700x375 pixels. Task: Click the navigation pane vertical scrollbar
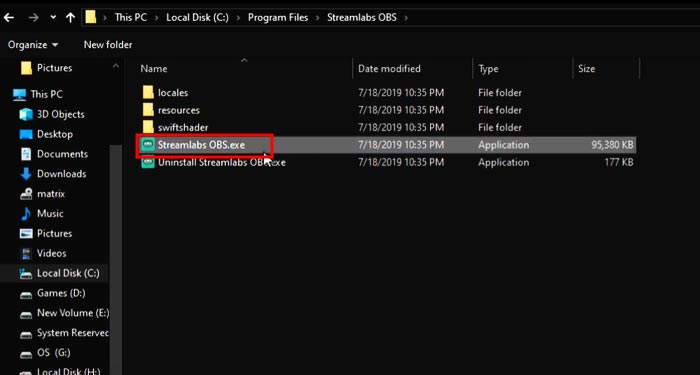116,259
